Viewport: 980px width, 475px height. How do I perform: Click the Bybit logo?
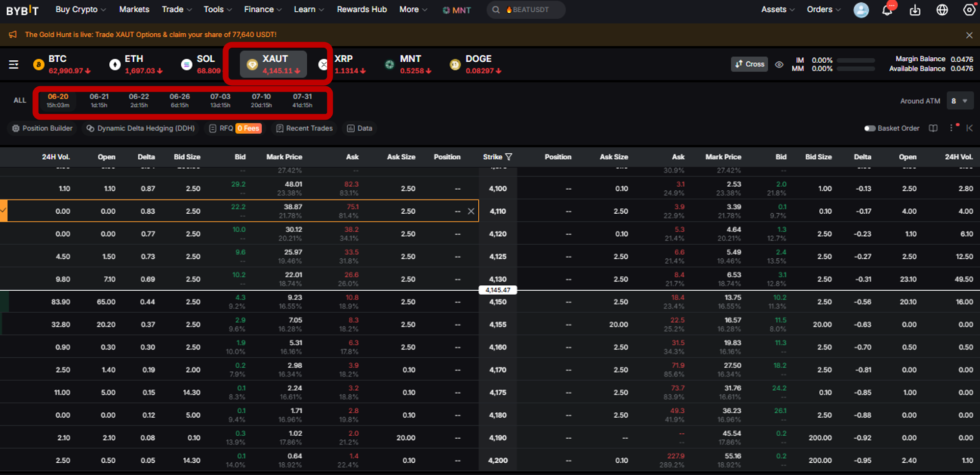(x=22, y=10)
